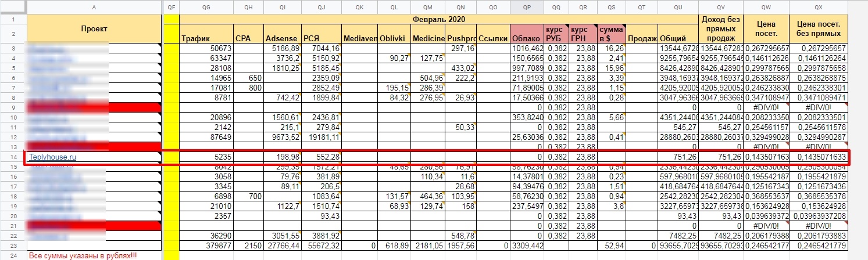Select the РСЯ heading cell
The image size is (868, 260).
(321, 34)
